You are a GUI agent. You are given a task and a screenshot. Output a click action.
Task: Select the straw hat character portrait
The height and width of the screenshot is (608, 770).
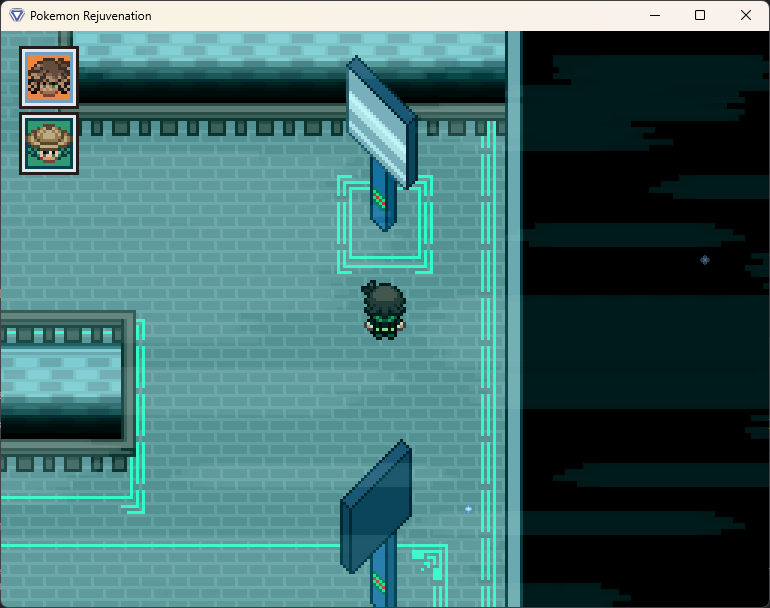[49, 144]
